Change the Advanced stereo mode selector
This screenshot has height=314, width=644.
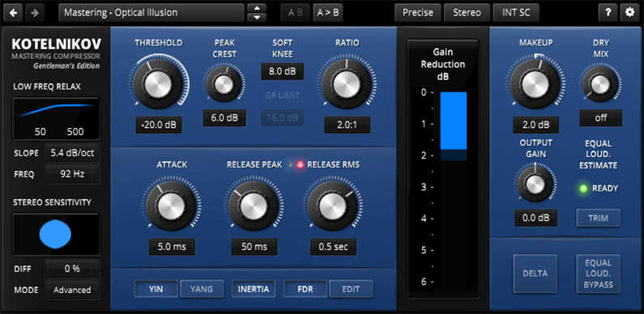[x=72, y=290]
